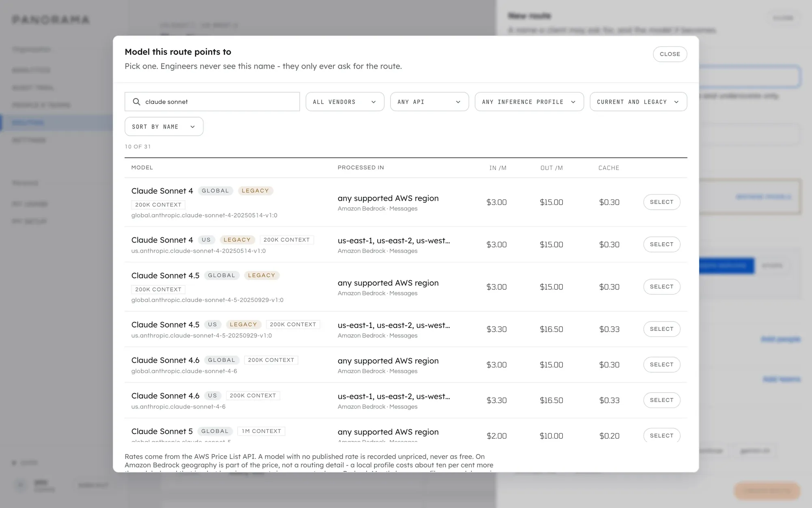Click US badge on Claude Sonnet 4 row
Image resolution: width=812 pixels, height=508 pixels.
(x=206, y=240)
